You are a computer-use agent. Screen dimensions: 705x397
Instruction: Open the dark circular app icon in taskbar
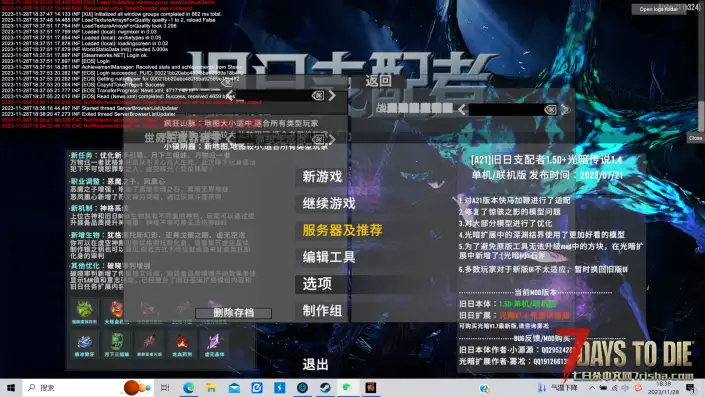point(302,388)
